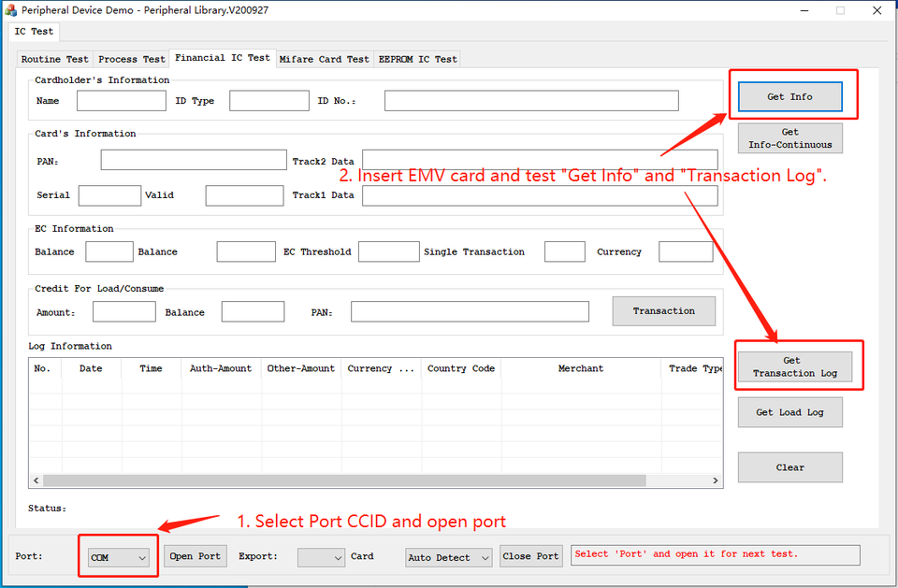Click the Transaction button
Viewport: 898px width, 588px height.
663,311
